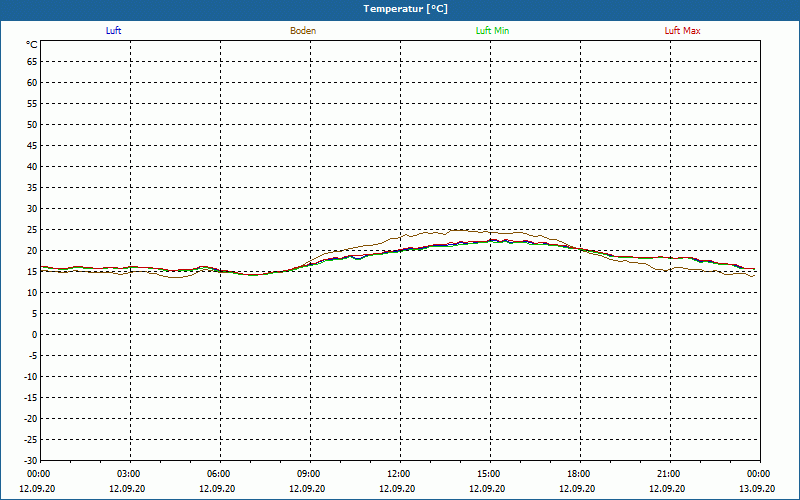This screenshot has width=800, height=500.
Task: Click the -15 value on y-axis
Action: (31, 397)
